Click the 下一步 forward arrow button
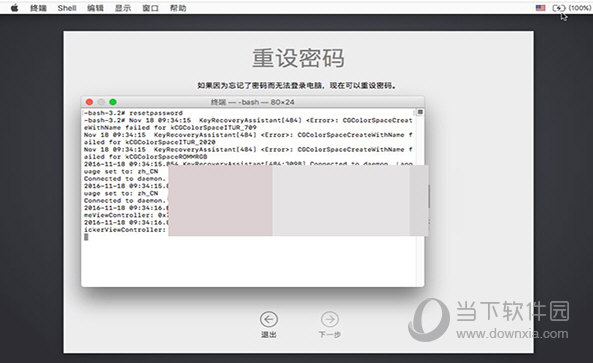The height and width of the screenshot is (363, 593). [x=330, y=320]
